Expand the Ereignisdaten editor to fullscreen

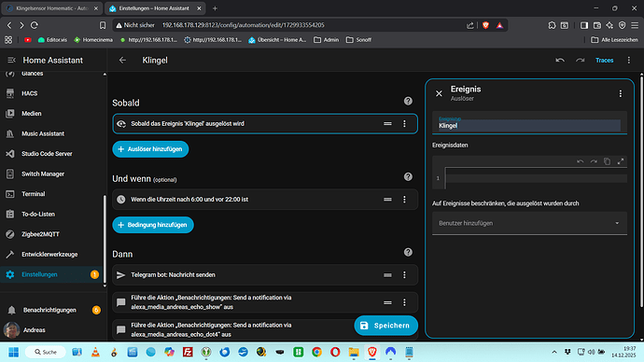pyautogui.click(x=620, y=161)
